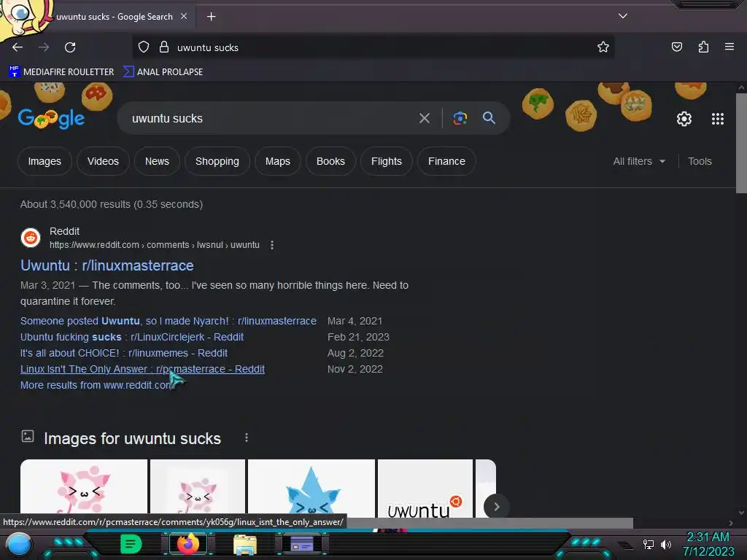Viewport: 747px width, 560px height.
Task: Open options for Images for uwuntu sucks
Action: point(247,437)
